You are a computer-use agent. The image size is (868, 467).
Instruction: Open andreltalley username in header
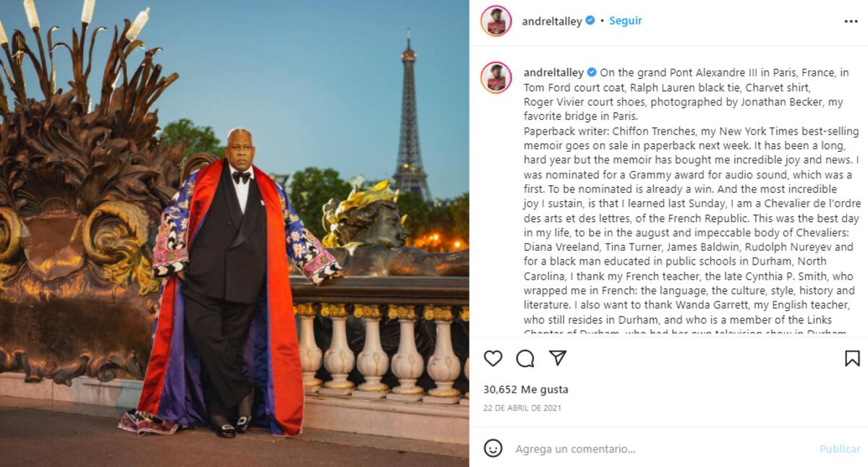[x=552, y=22]
